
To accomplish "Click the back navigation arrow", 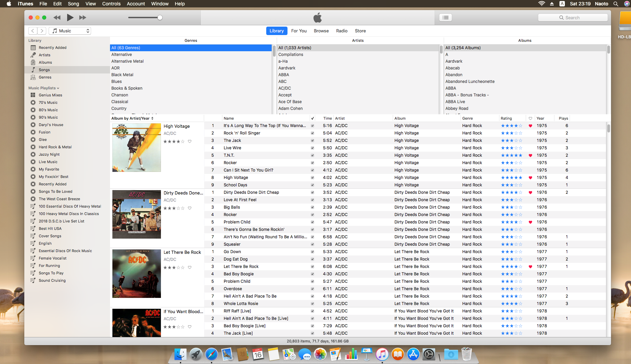I will click(x=33, y=31).
